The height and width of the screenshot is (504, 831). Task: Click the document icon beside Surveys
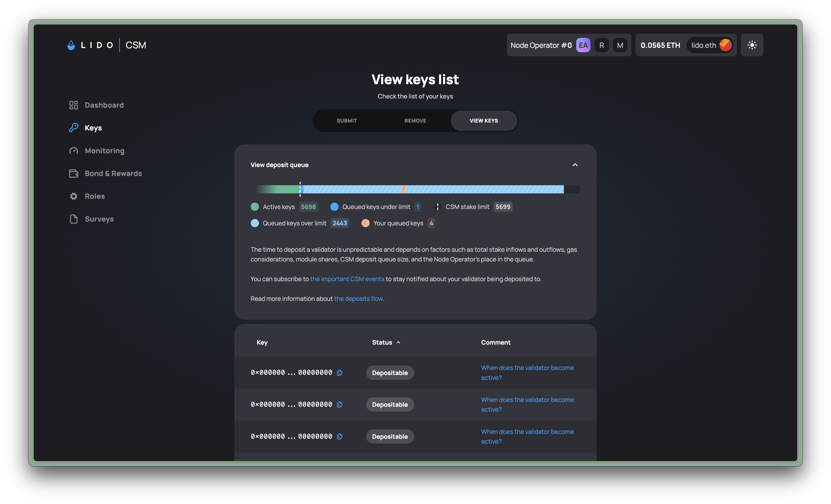73,219
